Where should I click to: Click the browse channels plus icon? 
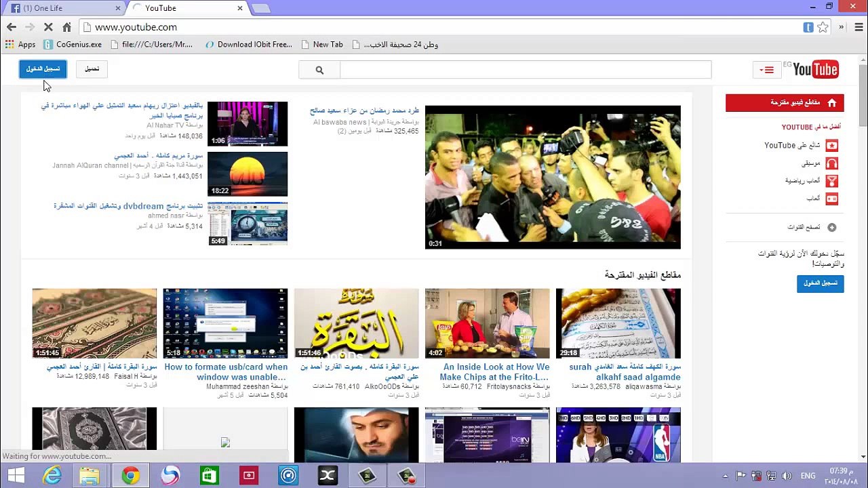tap(832, 228)
